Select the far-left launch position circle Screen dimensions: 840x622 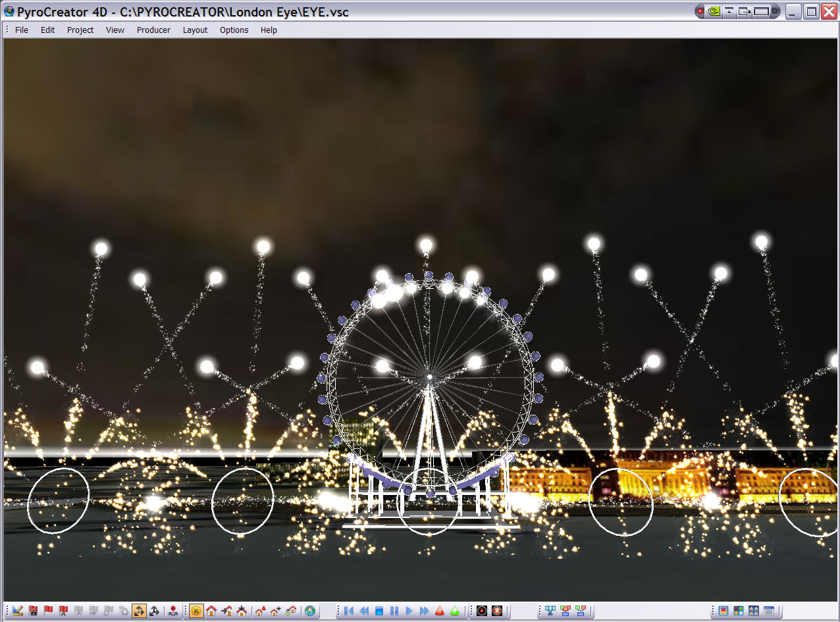point(58,500)
